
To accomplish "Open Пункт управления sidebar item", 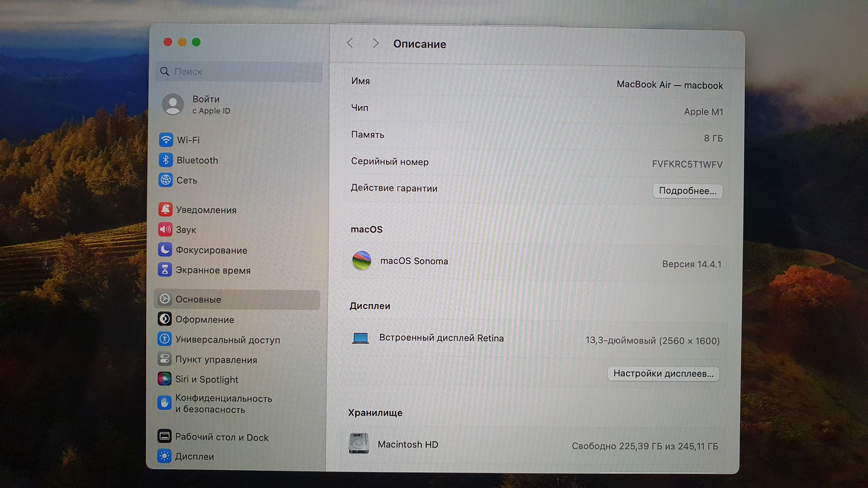I will point(216,360).
